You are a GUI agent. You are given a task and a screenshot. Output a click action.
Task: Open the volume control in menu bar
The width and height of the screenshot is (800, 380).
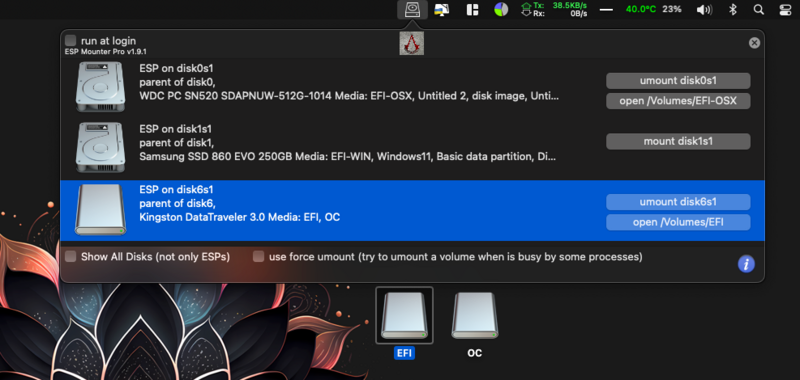704,9
